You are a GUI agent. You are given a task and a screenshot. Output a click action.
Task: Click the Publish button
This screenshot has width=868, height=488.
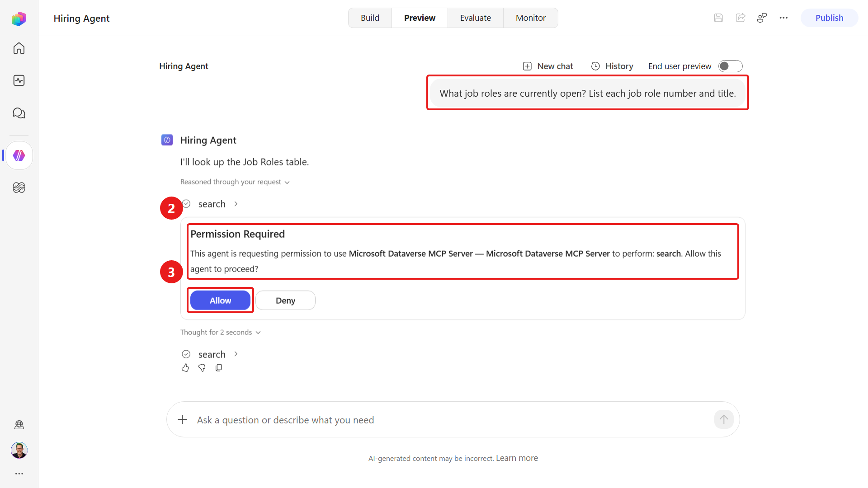[829, 18]
